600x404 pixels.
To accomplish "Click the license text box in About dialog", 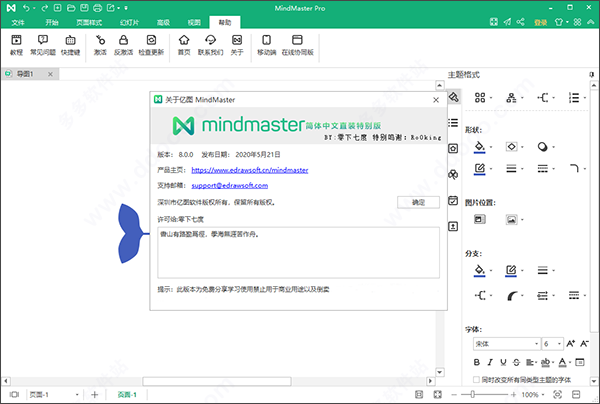I will click(x=298, y=252).
